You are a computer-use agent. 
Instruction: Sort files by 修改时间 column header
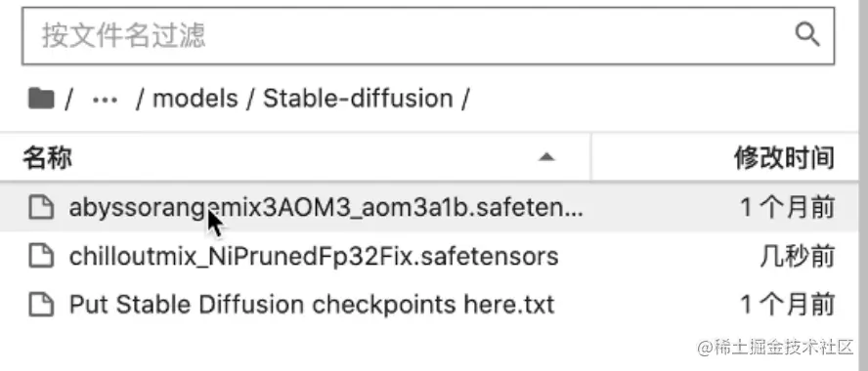pyautogui.click(x=784, y=157)
